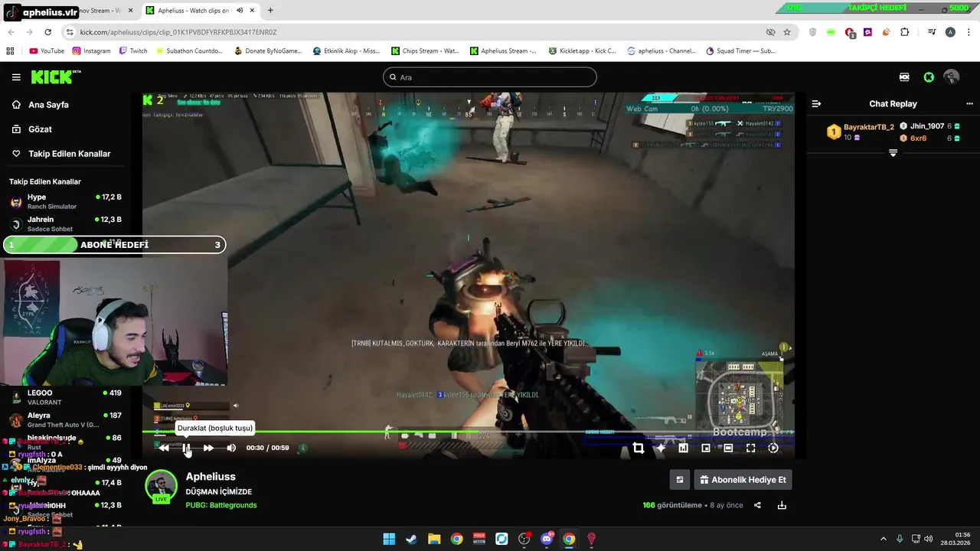Open a new browser tab
The image size is (980, 551).
point(270,11)
